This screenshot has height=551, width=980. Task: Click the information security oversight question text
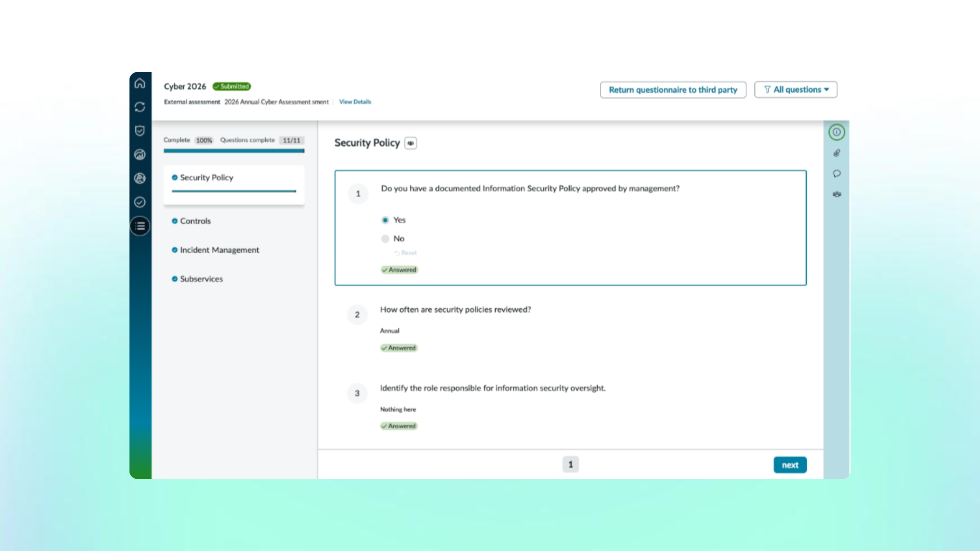click(493, 388)
